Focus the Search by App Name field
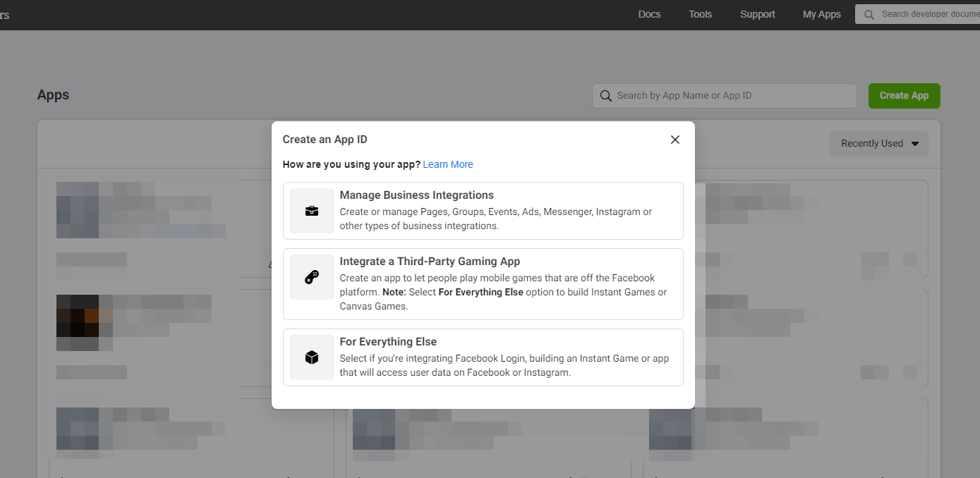Image resolution: width=980 pixels, height=478 pixels. tap(725, 96)
